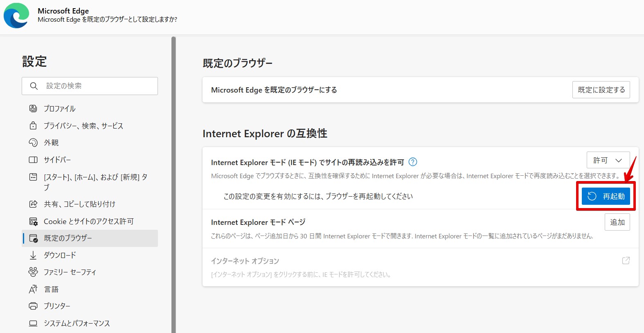644x333 pixels.
Task: Click the 'Internet Explorer の互換性' heading
Action: tap(265, 134)
